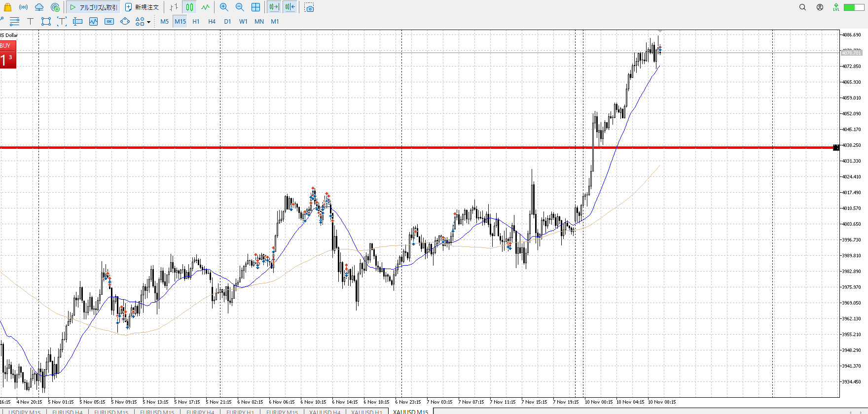Screen dimensions: 868x414
Task: Open the signals broadcast icon
Action: [x=23, y=7]
